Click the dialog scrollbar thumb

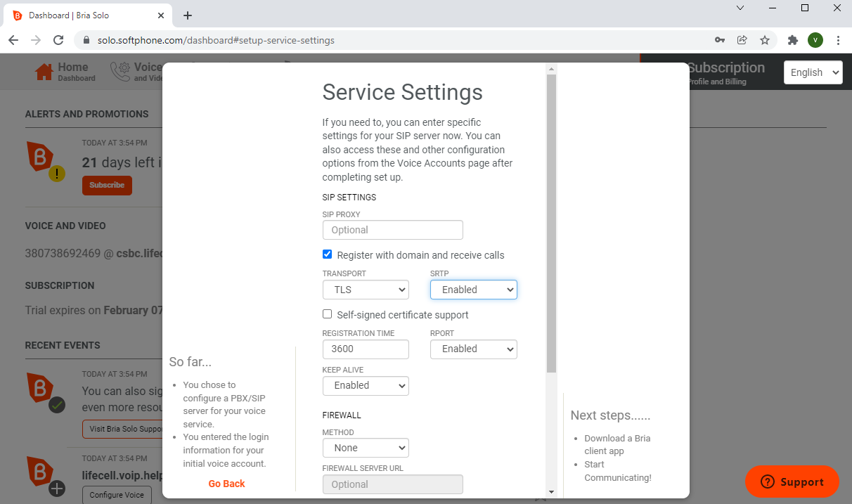point(552,223)
